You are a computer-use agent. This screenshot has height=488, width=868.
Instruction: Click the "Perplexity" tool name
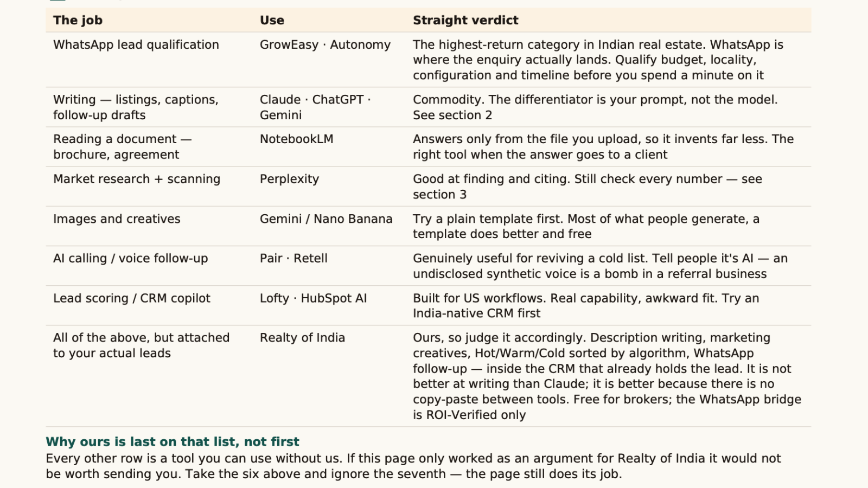pos(289,179)
